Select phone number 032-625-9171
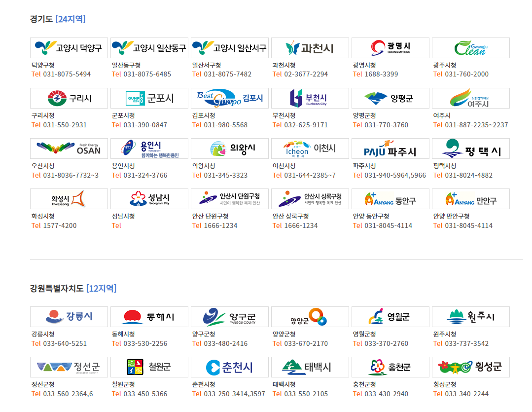532x412 pixels. click(x=306, y=125)
